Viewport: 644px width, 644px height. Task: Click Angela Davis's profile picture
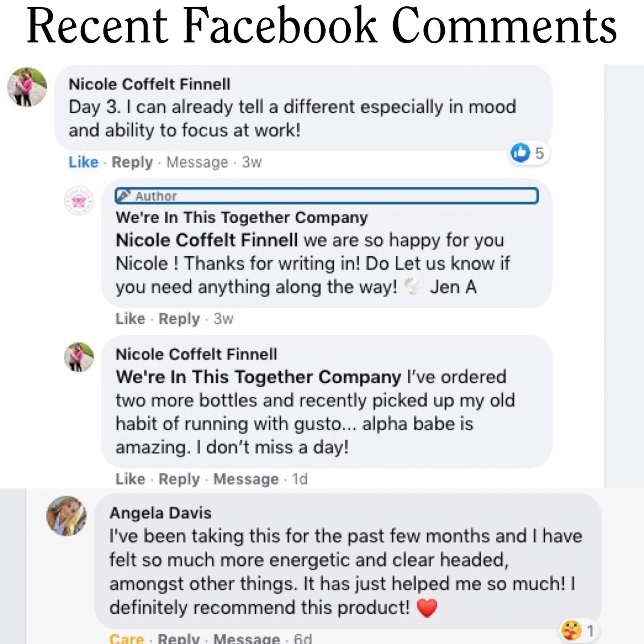(x=66, y=516)
